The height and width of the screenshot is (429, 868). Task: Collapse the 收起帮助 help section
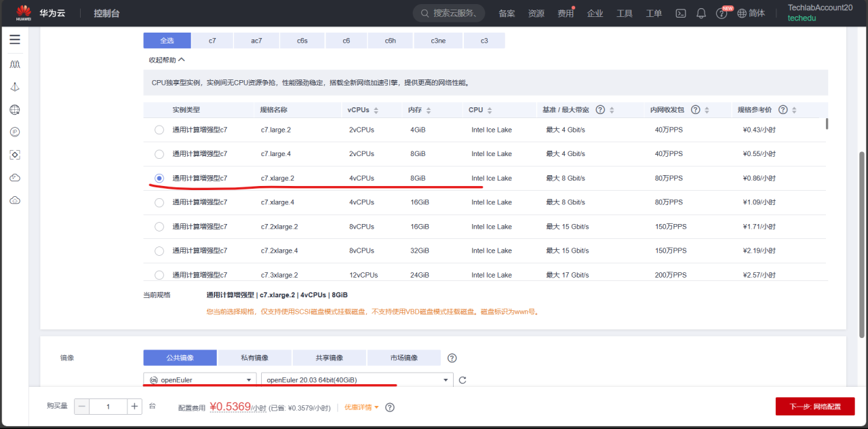[x=166, y=60]
